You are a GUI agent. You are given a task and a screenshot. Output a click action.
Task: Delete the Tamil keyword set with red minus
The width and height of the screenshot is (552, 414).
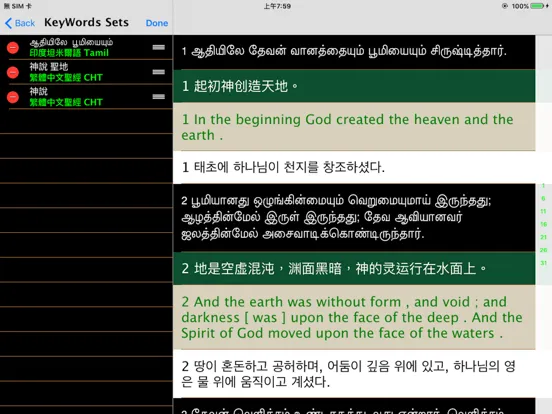[13, 48]
